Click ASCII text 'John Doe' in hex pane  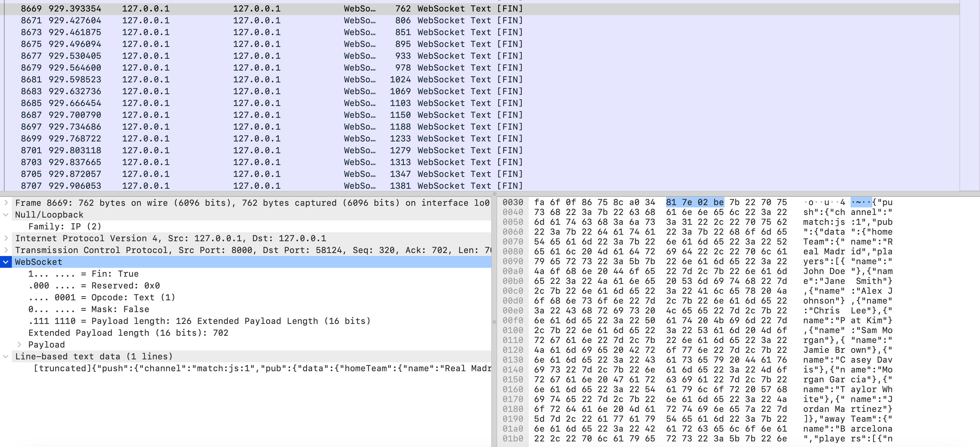pos(824,271)
